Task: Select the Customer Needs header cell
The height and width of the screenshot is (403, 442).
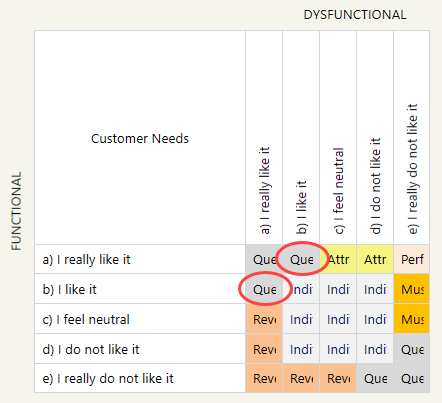Action: coord(140,138)
